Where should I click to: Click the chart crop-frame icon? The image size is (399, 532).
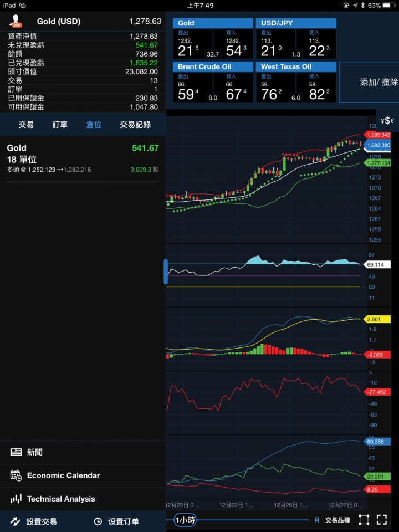click(364, 520)
